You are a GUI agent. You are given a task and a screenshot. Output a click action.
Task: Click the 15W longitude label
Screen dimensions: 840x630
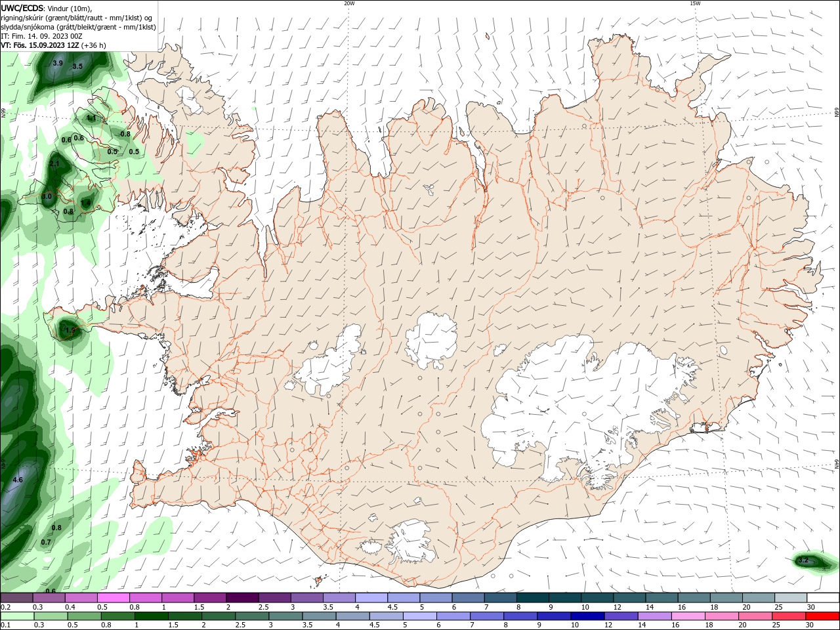coord(695,3)
